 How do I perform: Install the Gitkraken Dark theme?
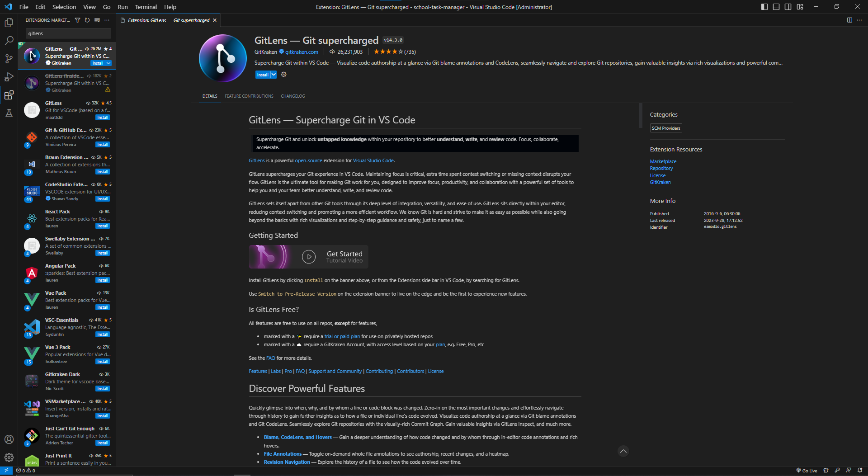click(103, 389)
